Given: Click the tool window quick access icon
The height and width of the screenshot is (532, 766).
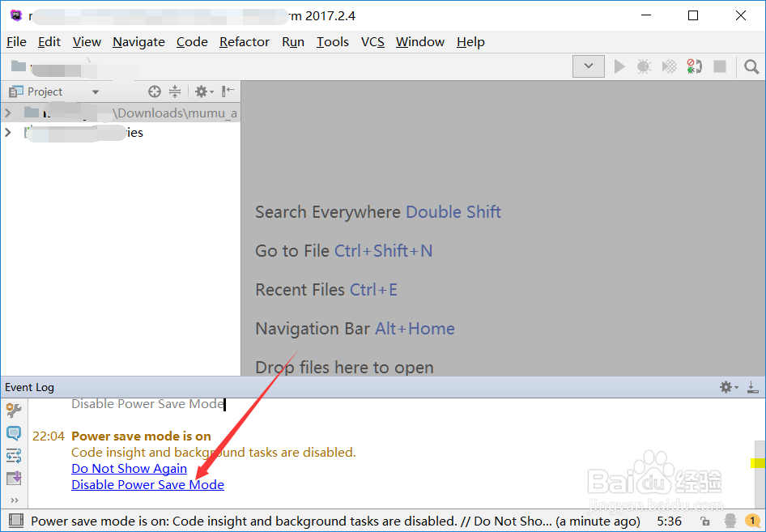Looking at the screenshot, I should [16, 521].
